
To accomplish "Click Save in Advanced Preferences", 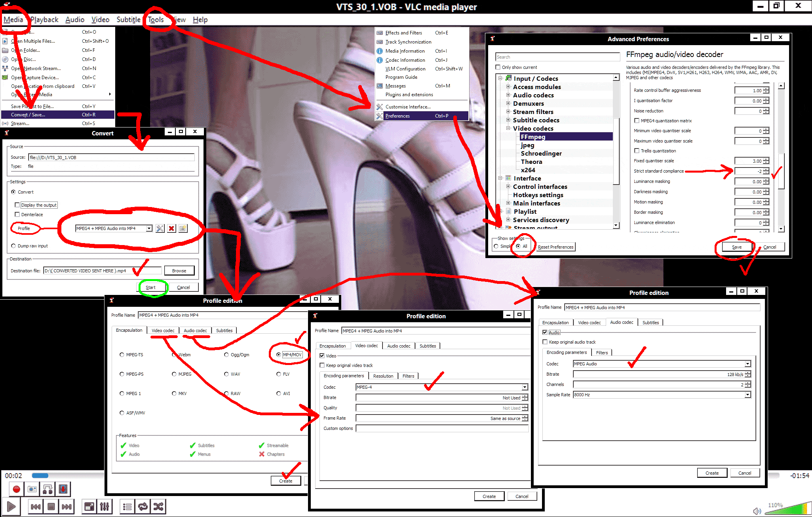I will pyautogui.click(x=737, y=247).
